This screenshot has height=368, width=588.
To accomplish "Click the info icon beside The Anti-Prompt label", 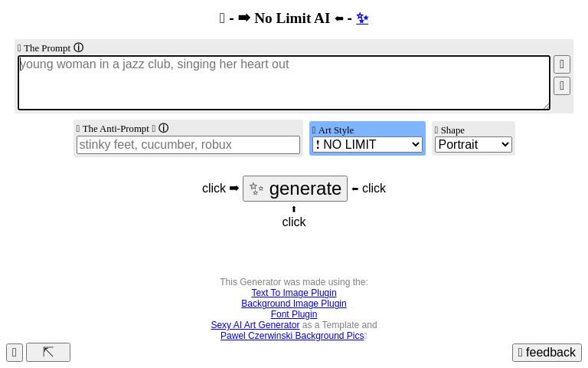I will (163, 129).
